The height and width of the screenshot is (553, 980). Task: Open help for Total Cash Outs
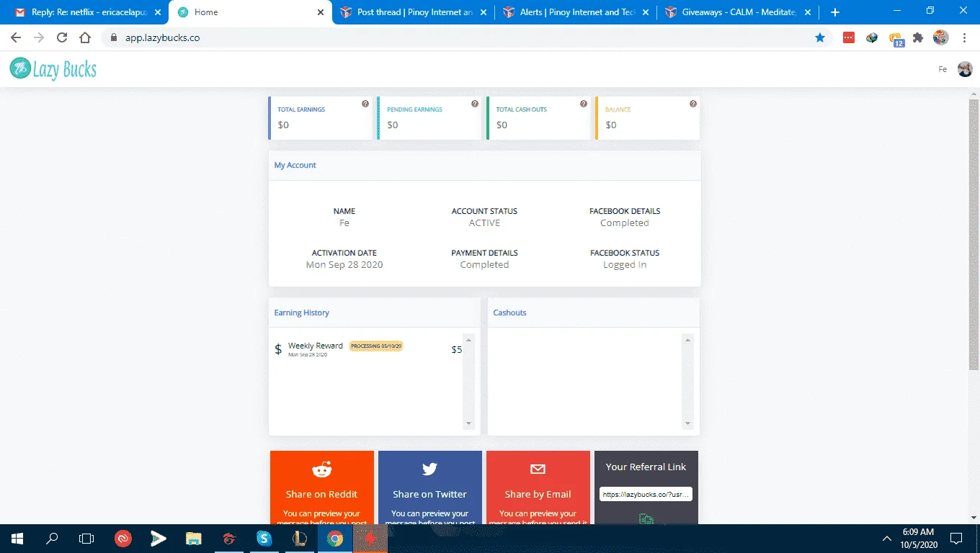[x=584, y=104]
